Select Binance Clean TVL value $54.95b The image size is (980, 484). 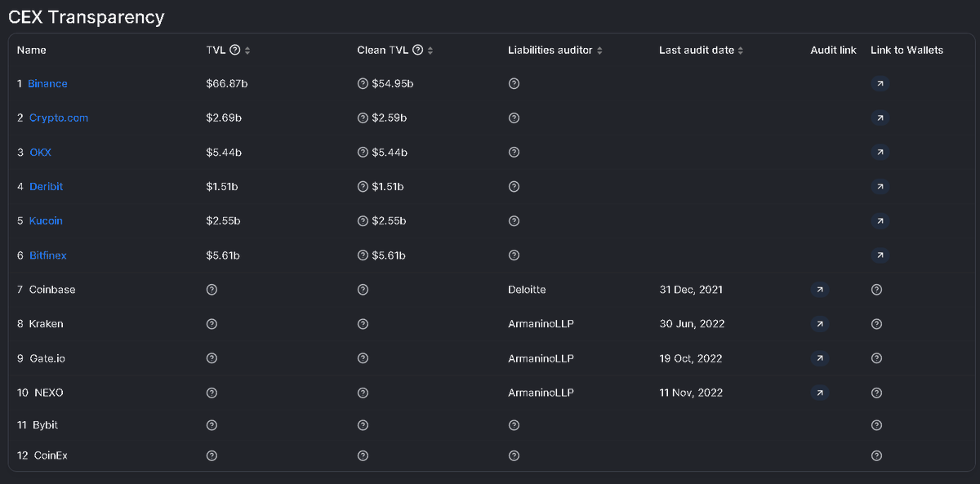point(392,83)
